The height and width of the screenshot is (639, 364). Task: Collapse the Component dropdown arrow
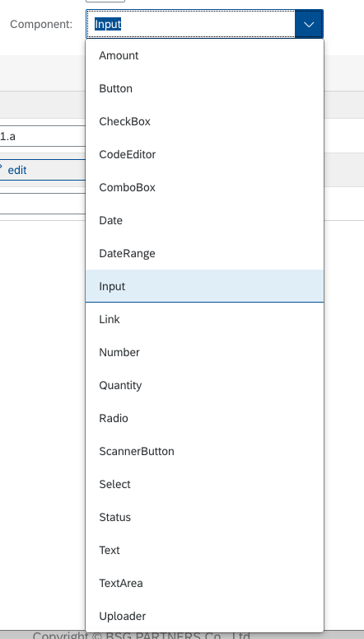pyautogui.click(x=309, y=24)
